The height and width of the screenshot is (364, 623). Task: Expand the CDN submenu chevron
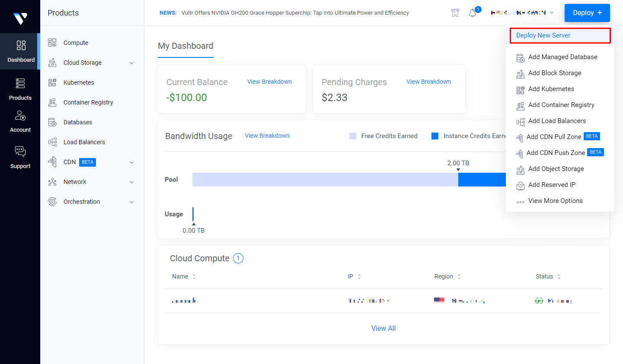click(132, 162)
